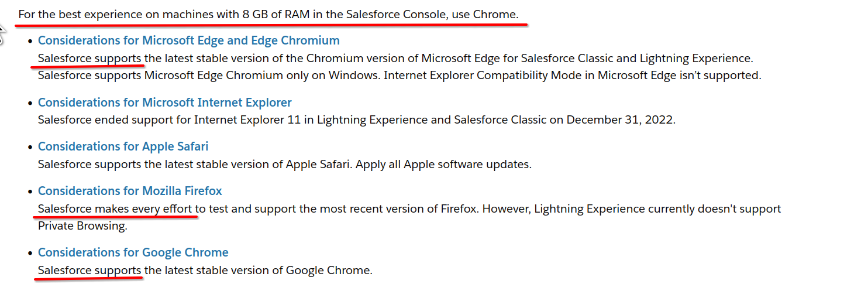Click the bullet point before Microsoft Edge link
This screenshot has width=868, height=294.
(x=31, y=41)
